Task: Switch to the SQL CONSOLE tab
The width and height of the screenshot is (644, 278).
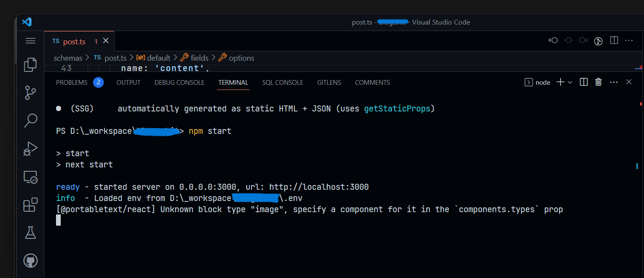Action: (283, 82)
